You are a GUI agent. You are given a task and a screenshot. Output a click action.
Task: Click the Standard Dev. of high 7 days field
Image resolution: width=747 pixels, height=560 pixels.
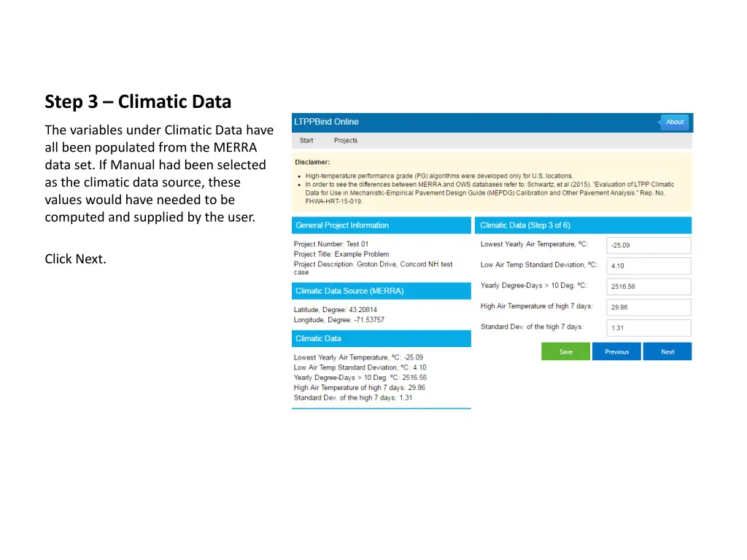(x=649, y=327)
